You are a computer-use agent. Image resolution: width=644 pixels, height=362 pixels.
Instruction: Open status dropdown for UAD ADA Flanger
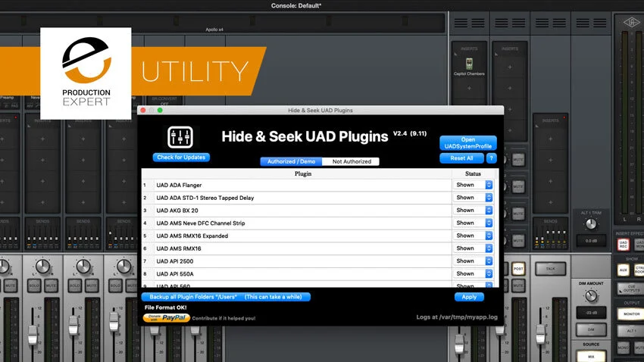pos(473,185)
